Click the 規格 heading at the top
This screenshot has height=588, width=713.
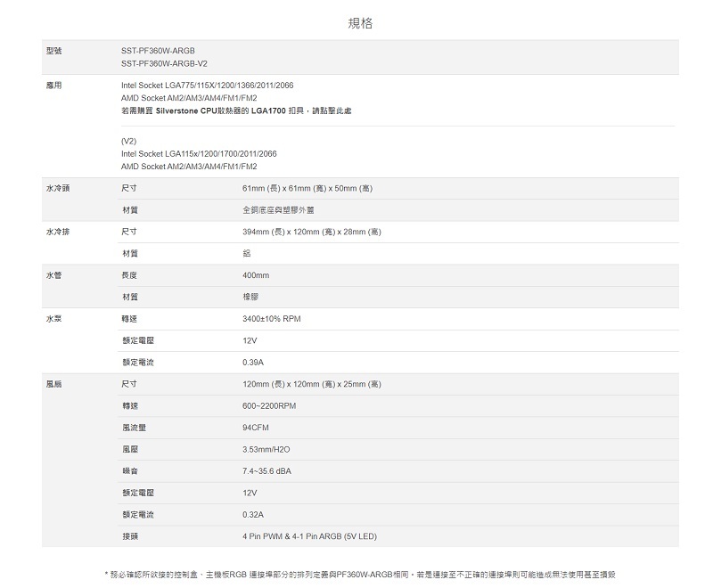click(359, 24)
